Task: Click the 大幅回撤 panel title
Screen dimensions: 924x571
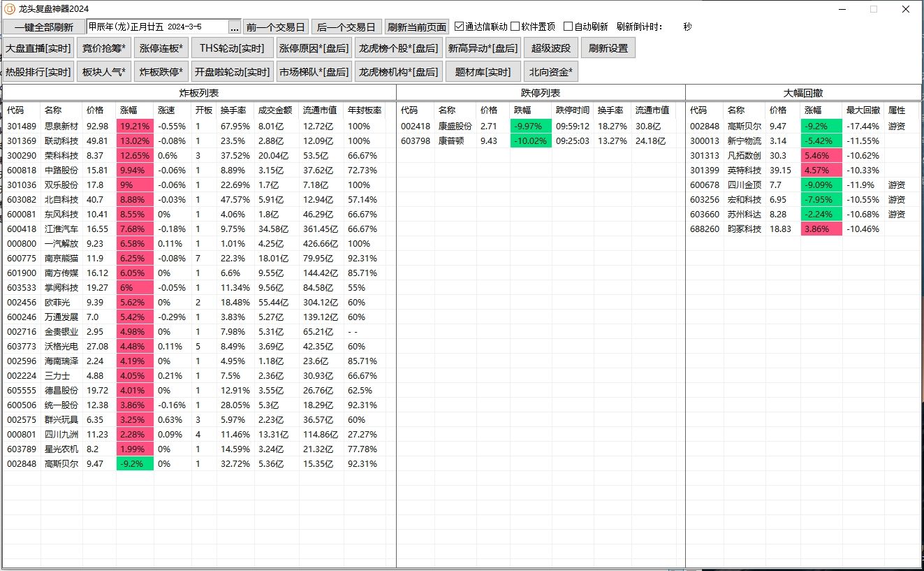Action: point(803,93)
